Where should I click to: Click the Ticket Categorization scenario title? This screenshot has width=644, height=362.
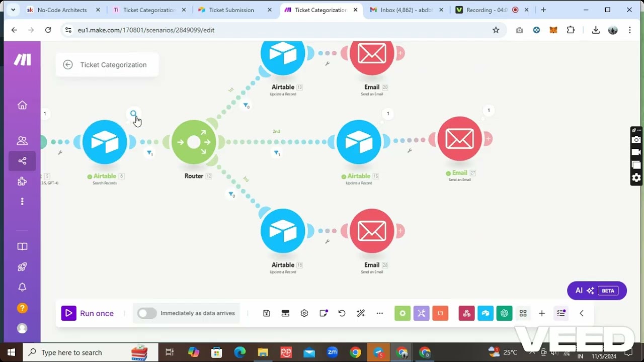(113, 65)
